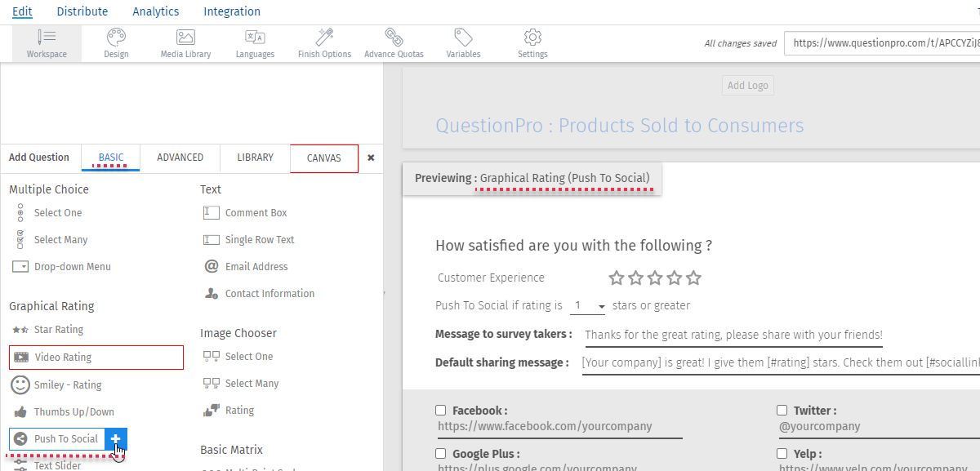Viewport: 980px width, 471px height.
Task: Open the Media Library
Action: [185, 42]
